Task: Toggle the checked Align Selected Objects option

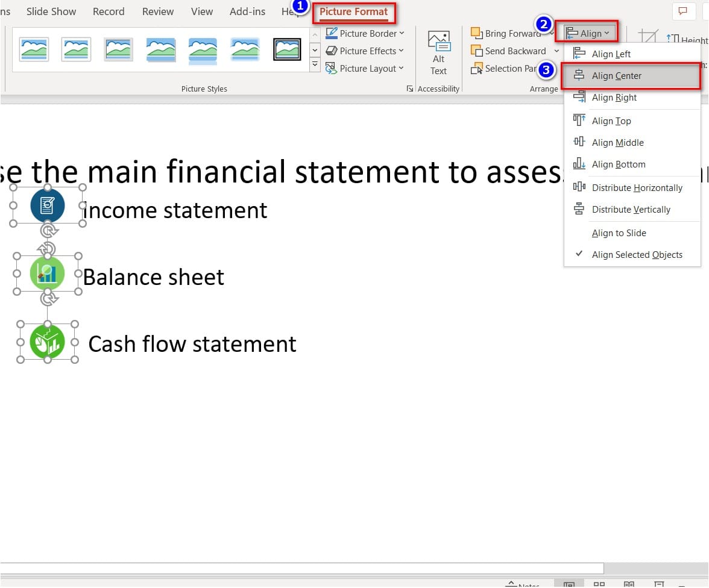Action: point(632,254)
